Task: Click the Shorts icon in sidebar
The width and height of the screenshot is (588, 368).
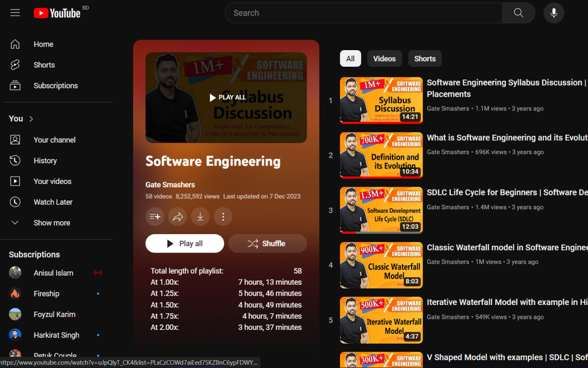Action: 15,65
